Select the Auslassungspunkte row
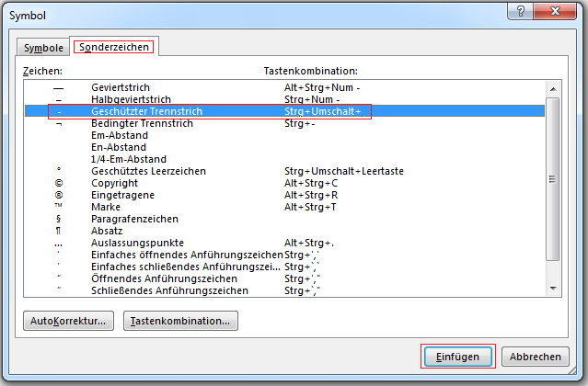The width and height of the screenshot is (588, 386). [x=284, y=243]
